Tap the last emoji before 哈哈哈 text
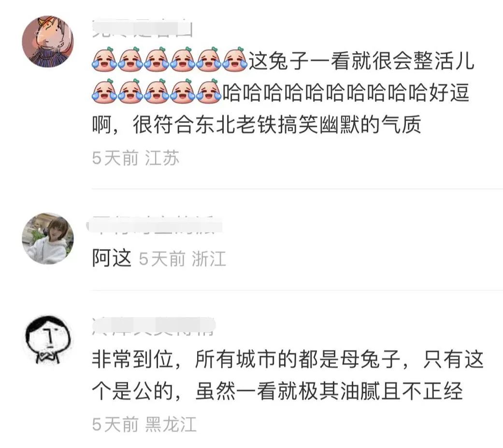The width and height of the screenshot is (503, 448). [209, 91]
